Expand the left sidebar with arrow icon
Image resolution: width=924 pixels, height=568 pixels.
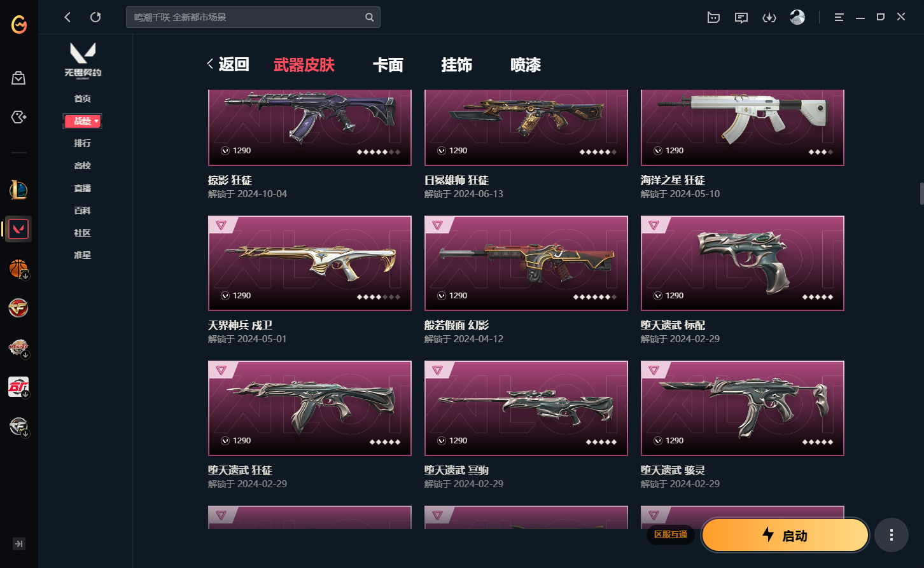coord(19,544)
